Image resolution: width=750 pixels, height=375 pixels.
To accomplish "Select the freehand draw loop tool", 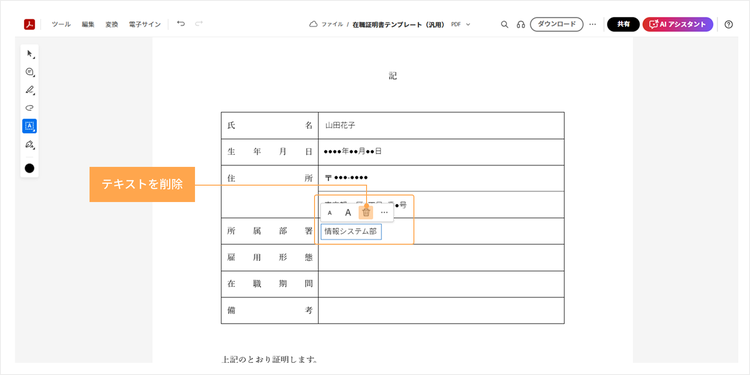I will 30,108.
